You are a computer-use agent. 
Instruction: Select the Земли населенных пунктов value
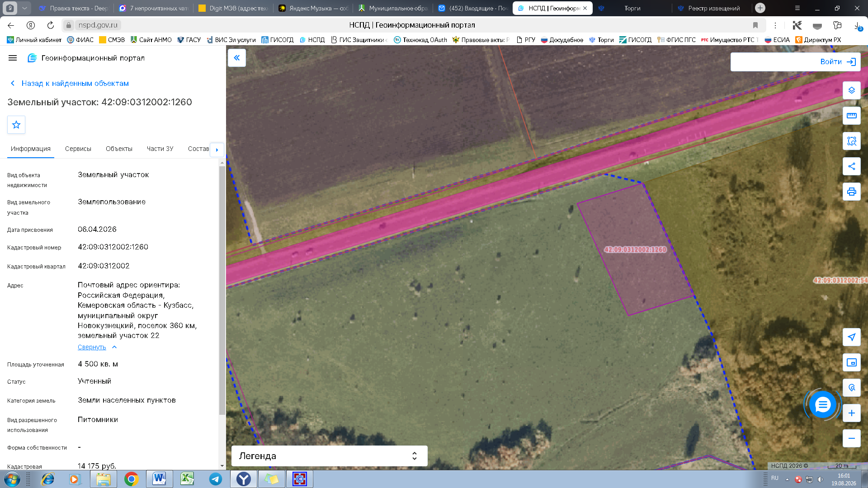coord(127,400)
